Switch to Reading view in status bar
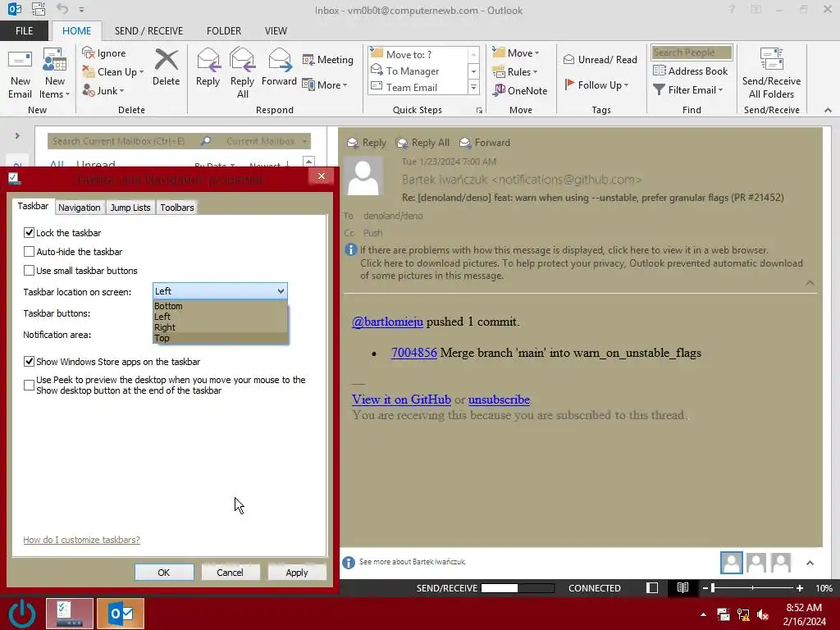840x630 pixels. point(682,587)
